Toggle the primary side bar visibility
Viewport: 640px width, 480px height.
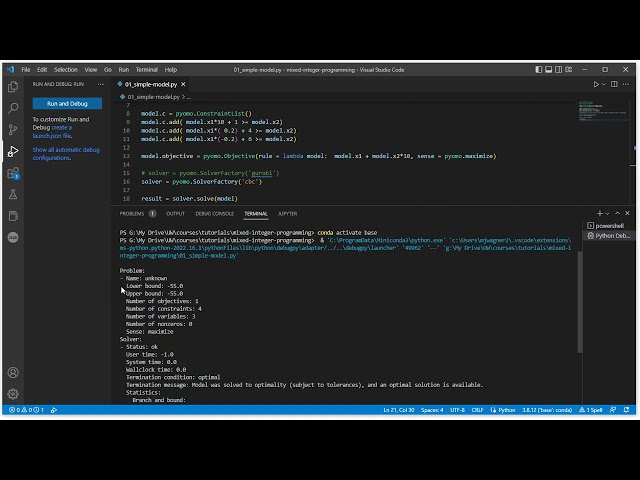coord(539,70)
